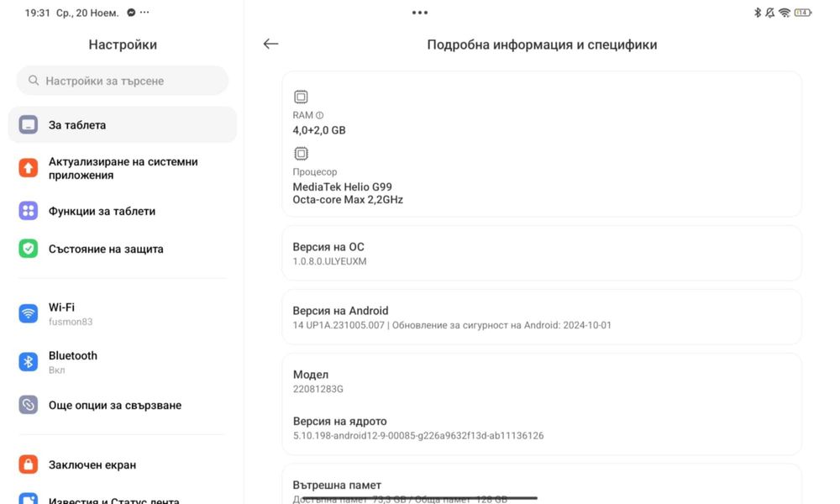Tap the About tablet icon
Viewport: 840px width, 504px height.
tap(29, 125)
